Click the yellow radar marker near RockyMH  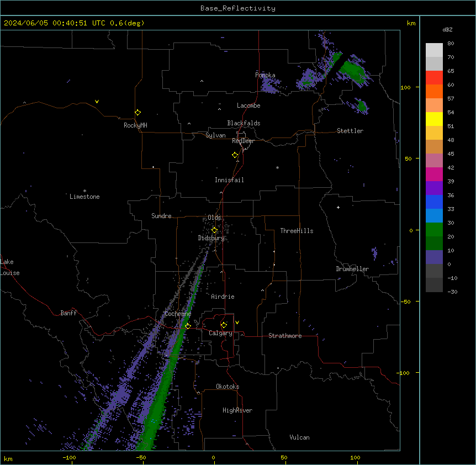coord(137,113)
